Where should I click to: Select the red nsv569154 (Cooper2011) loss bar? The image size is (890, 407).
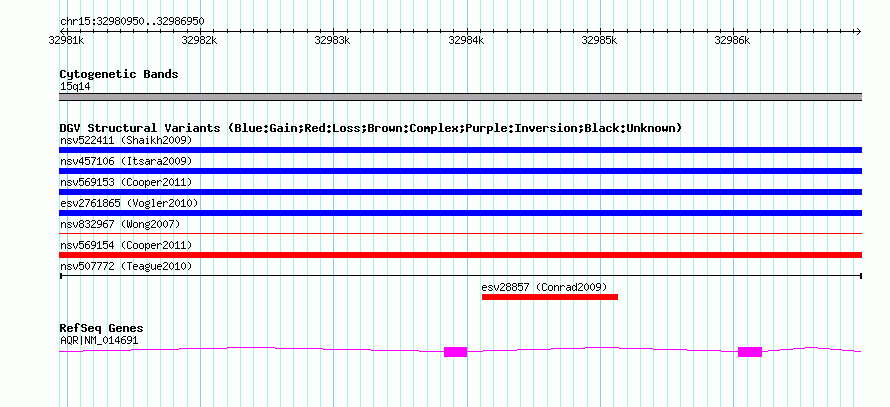460,255
